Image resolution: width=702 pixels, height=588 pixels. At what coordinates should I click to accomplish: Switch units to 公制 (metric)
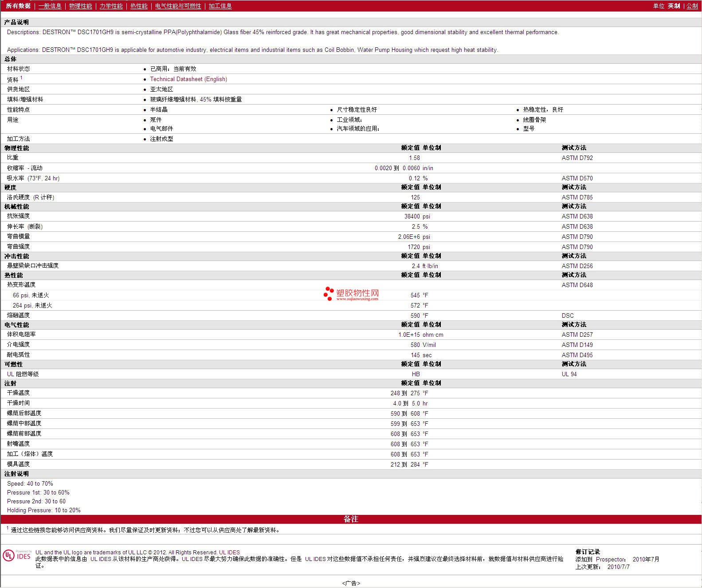pos(692,6)
